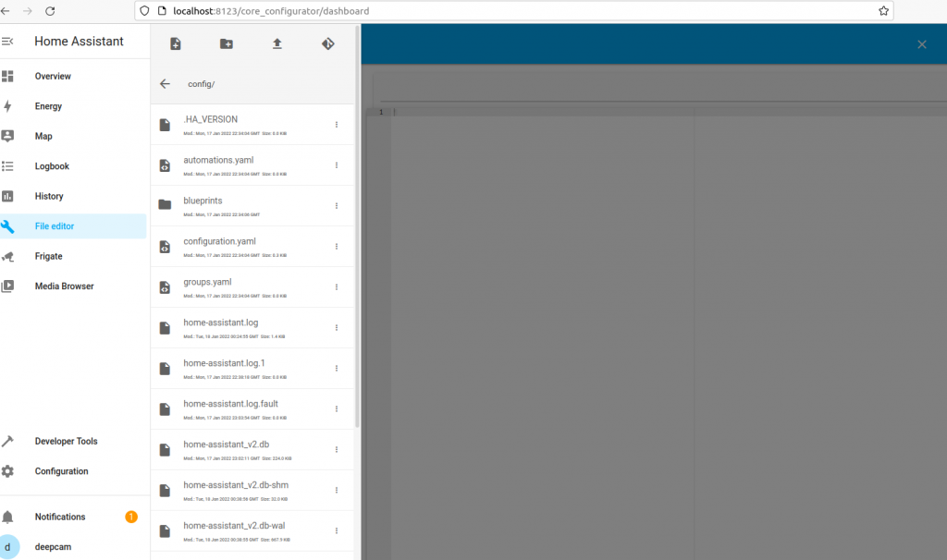Click the Overview dashboard icon
The height and width of the screenshot is (560, 947).
coord(7,76)
